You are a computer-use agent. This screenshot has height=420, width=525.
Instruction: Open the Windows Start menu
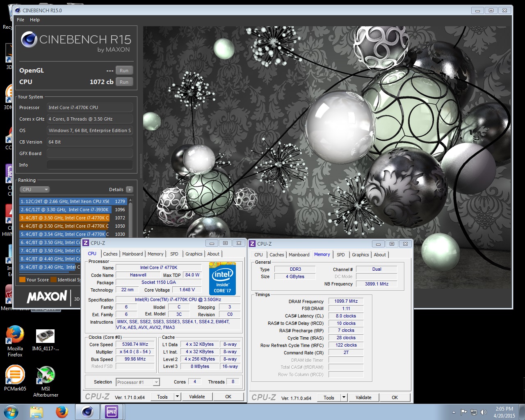(x=11, y=411)
